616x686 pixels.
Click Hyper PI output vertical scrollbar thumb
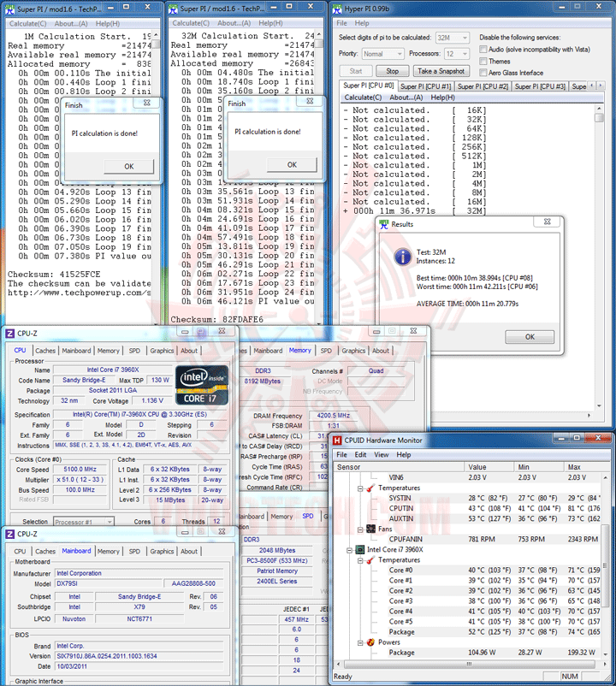[x=599, y=118]
